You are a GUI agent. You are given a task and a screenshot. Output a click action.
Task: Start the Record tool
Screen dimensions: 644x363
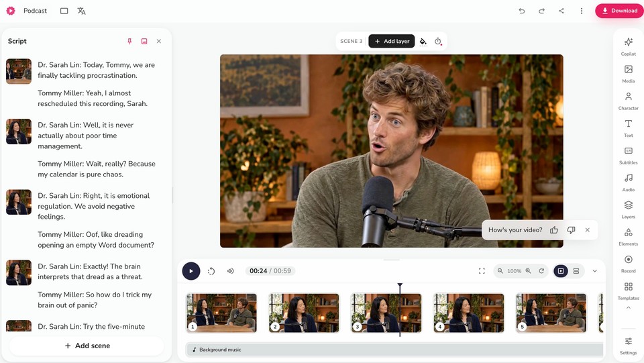click(628, 264)
